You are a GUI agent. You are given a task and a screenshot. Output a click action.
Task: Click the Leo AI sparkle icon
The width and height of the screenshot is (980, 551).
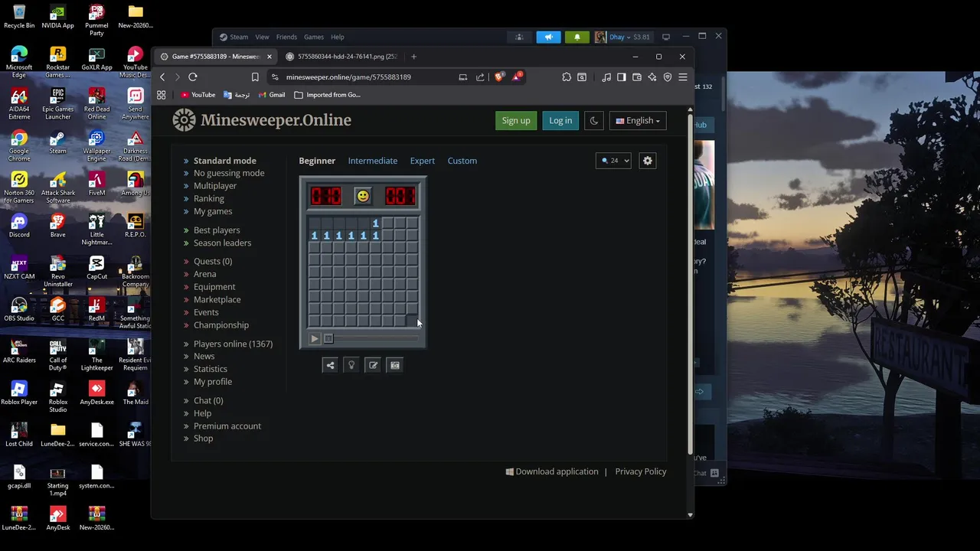tap(652, 77)
